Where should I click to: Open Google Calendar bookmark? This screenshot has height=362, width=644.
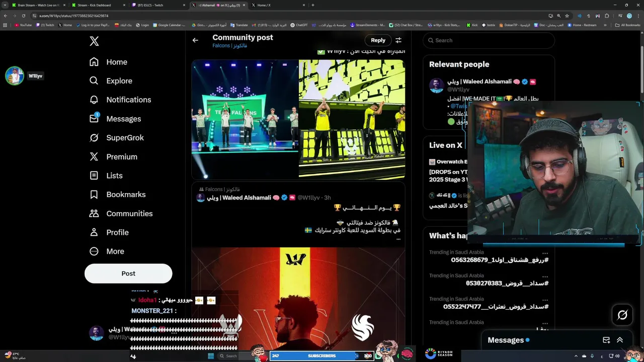(x=170, y=25)
